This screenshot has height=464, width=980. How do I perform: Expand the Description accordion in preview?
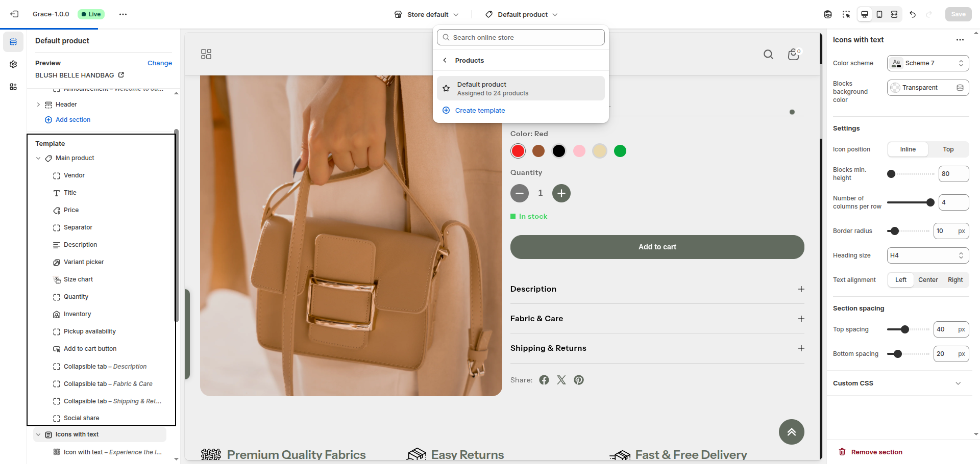(x=657, y=289)
